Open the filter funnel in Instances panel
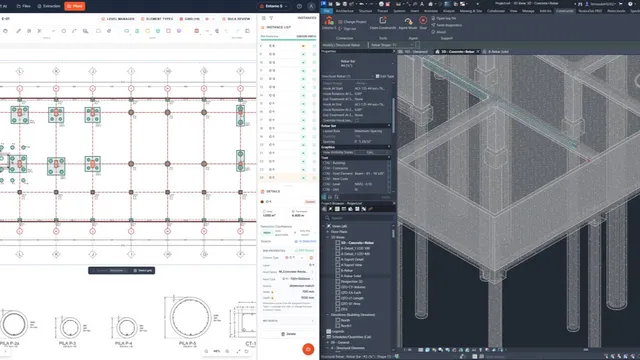This screenshot has height=360, width=640. [x=271, y=18]
